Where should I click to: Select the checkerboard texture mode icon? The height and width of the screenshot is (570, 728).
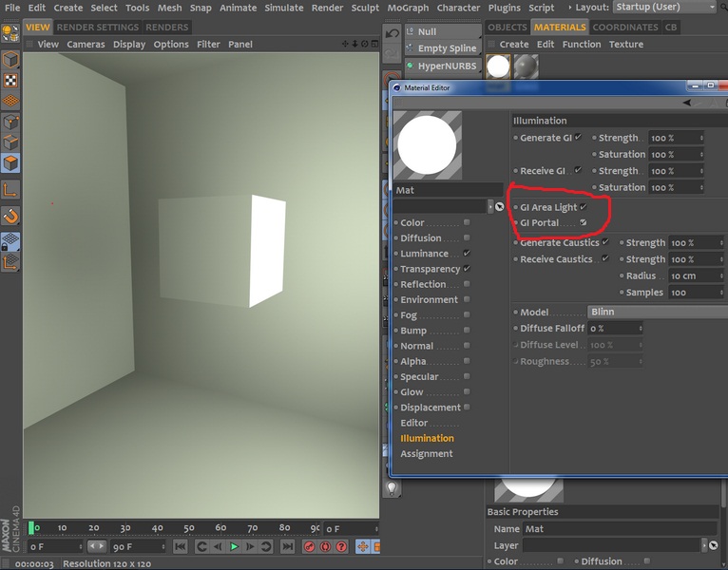10,81
